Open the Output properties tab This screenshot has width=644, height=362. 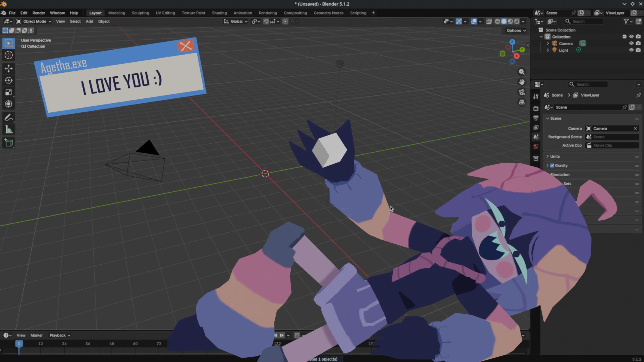536,118
